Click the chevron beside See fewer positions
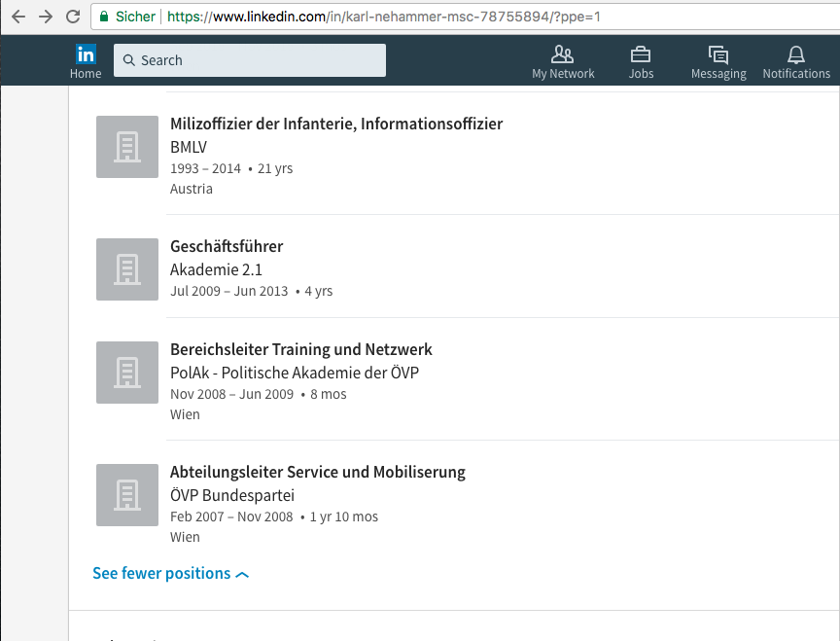Viewport: 840px width, 641px height. coord(242,575)
